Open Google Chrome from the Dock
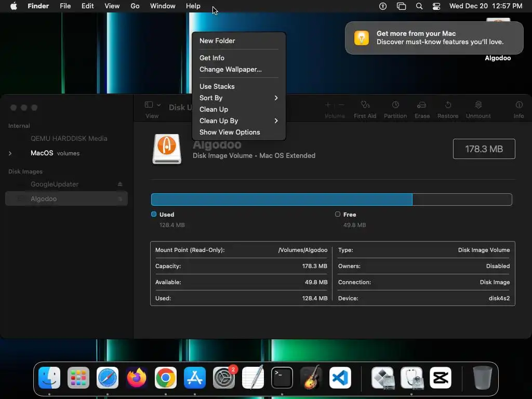 tap(166, 378)
